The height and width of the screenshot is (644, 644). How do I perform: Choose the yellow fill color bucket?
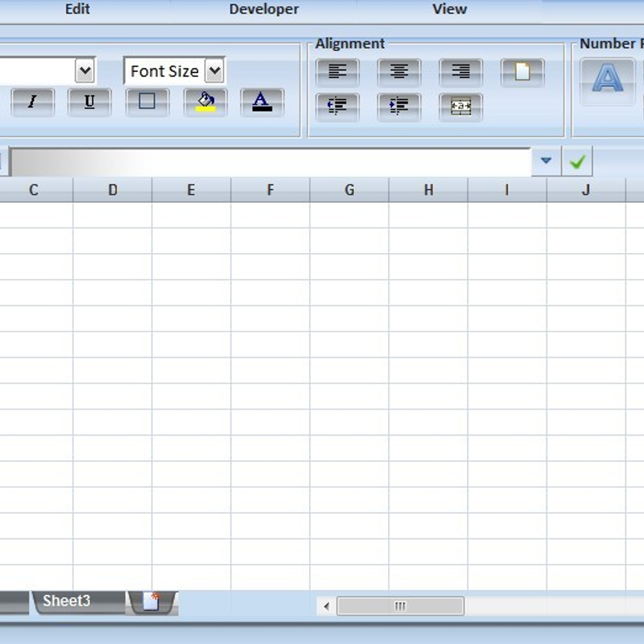[205, 102]
